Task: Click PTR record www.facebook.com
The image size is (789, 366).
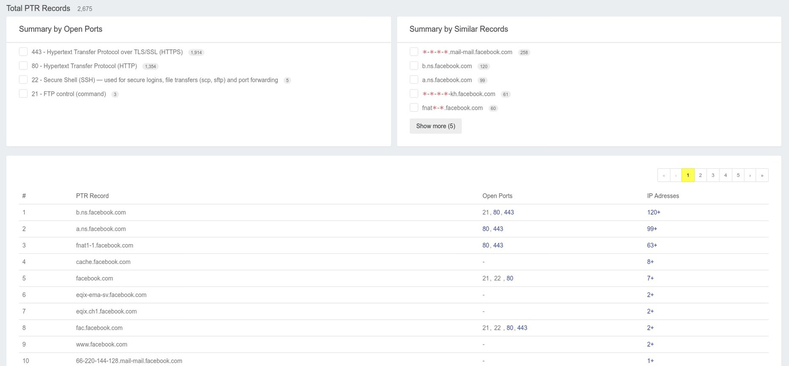Action: 102,345
